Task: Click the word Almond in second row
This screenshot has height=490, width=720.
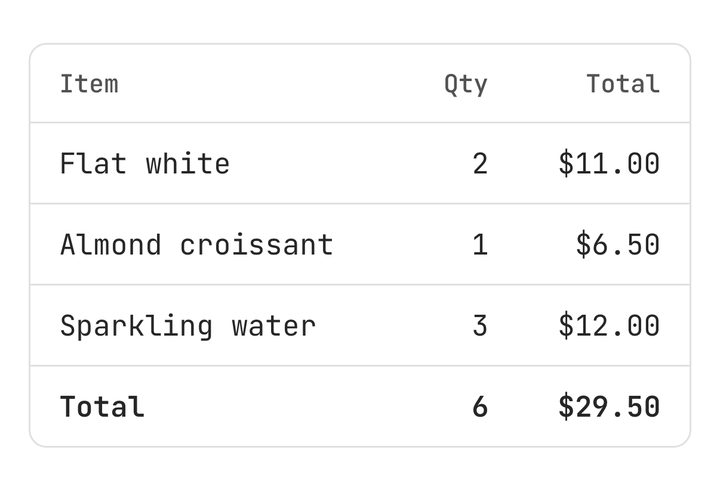Action: [x=111, y=244]
